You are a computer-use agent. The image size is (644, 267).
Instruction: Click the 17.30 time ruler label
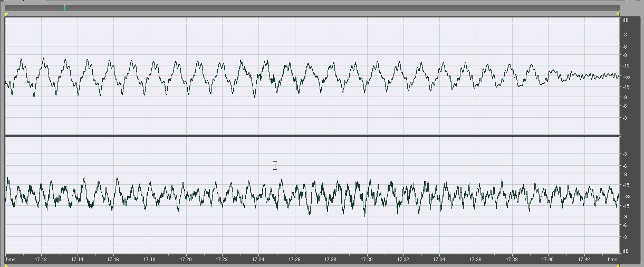(x=367, y=260)
